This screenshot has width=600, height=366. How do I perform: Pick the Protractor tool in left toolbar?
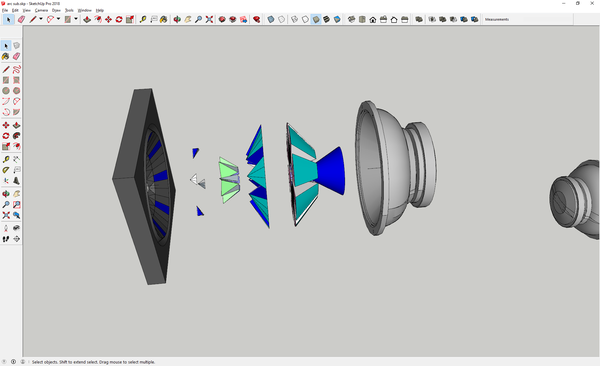6,170
